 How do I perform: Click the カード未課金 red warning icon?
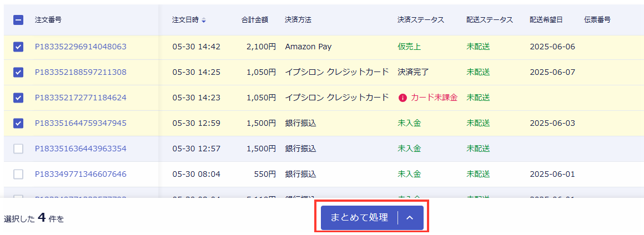point(402,98)
